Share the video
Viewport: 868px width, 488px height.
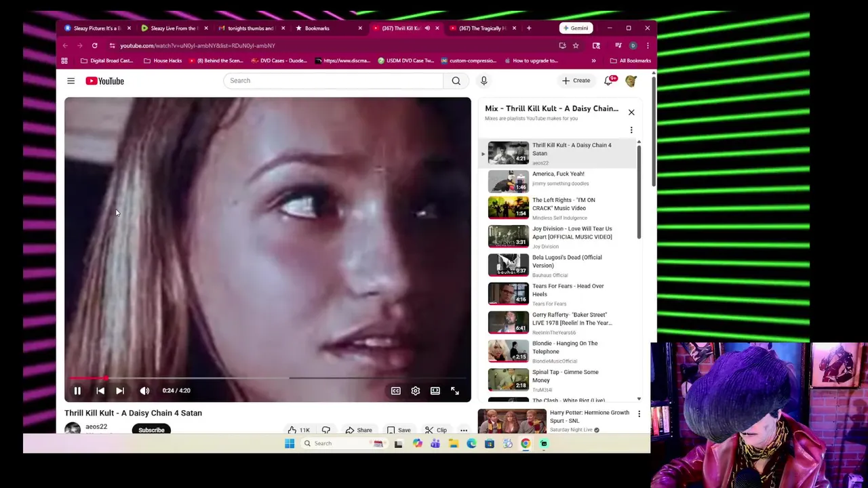(x=359, y=430)
